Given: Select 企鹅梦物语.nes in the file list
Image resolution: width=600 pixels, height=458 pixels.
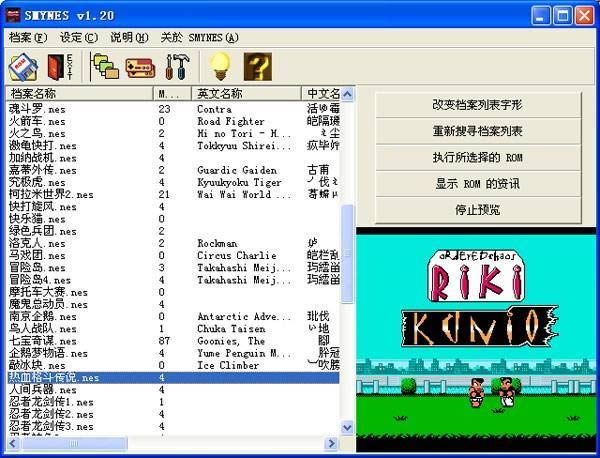Looking at the screenshot, I should click(48, 353).
